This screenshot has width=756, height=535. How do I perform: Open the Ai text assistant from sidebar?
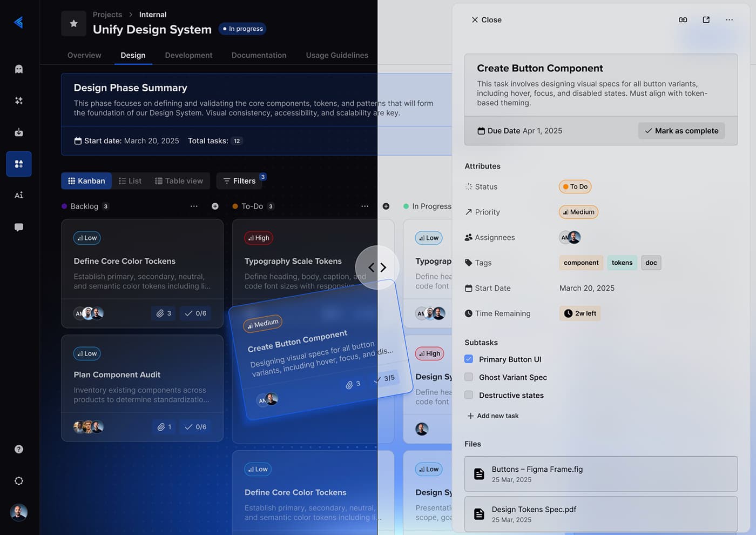click(x=18, y=195)
